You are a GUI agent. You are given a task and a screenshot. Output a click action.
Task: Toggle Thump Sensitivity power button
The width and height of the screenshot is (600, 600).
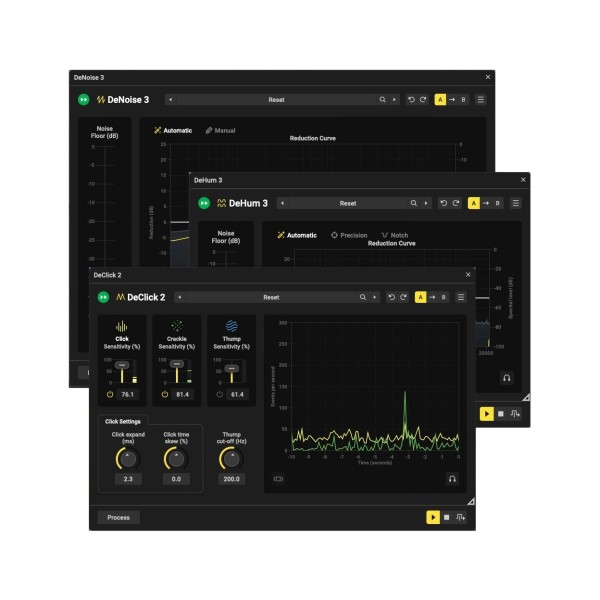click(x=219, y=395)
